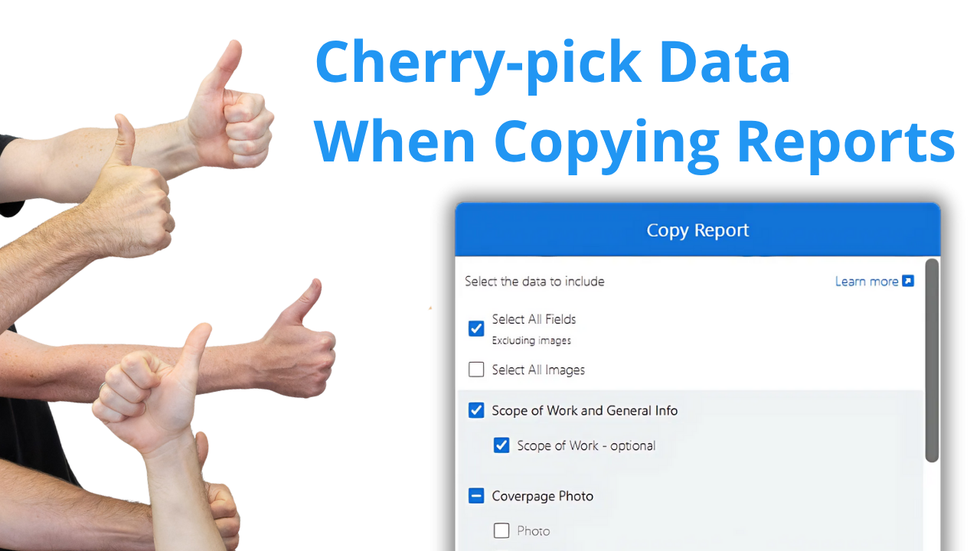Click the Select the data to include text
Image resolution: width=980 pixels, height=551 pixels.
point(534,281)
